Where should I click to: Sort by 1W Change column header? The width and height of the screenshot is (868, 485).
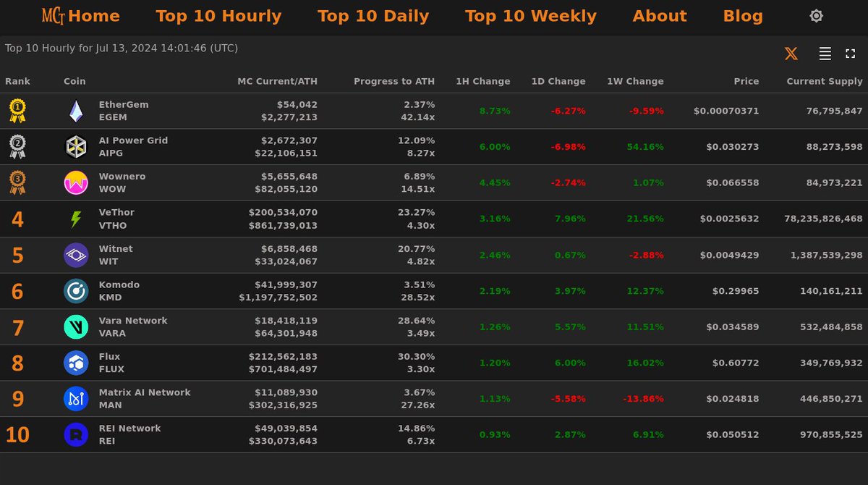[x=635, y=82]
